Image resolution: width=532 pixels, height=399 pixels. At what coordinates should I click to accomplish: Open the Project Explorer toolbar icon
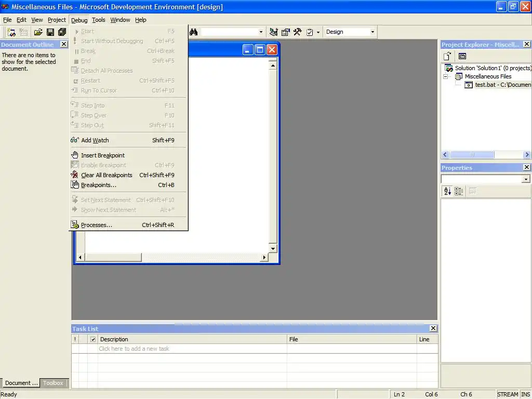273,32
